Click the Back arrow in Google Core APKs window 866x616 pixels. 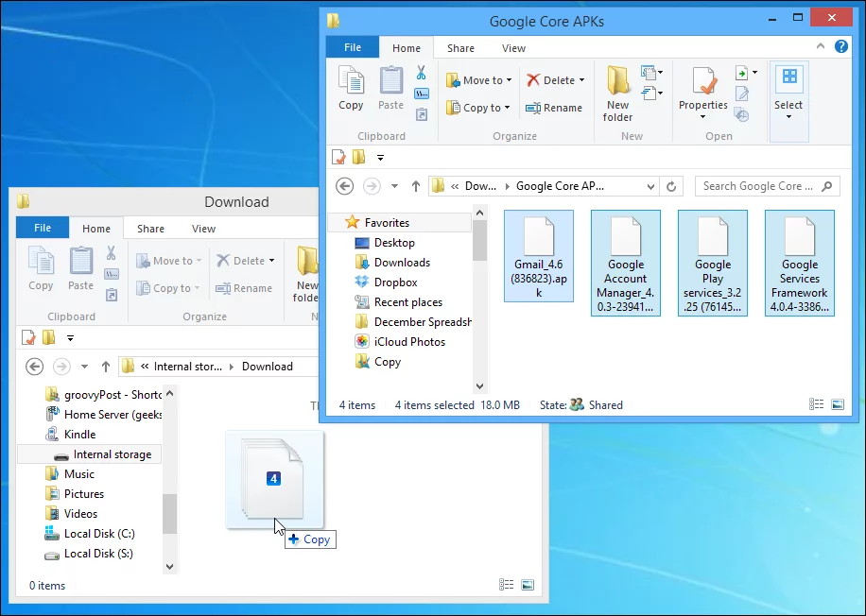click(345, 186)
